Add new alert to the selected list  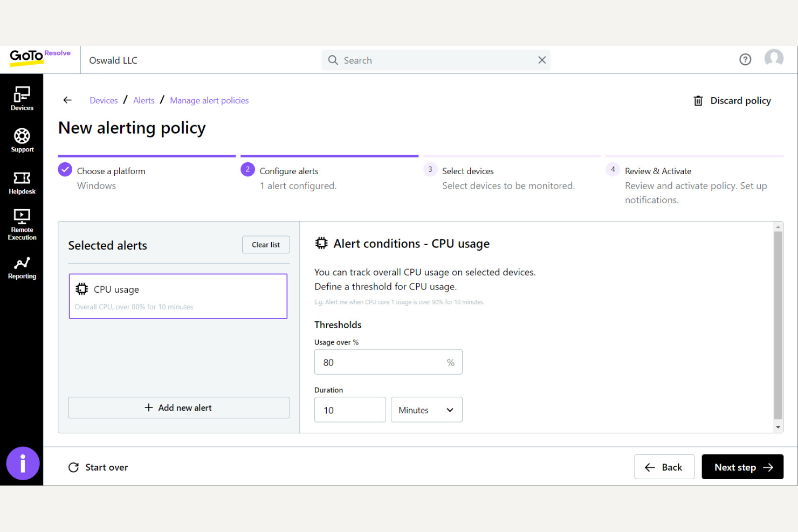pos(178,407)
